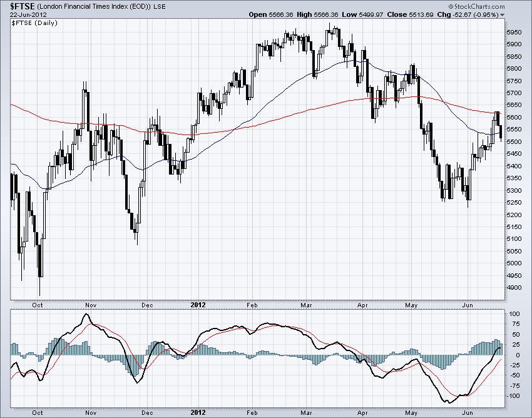Click the Nov label on price chart axis

coord(91,305)
